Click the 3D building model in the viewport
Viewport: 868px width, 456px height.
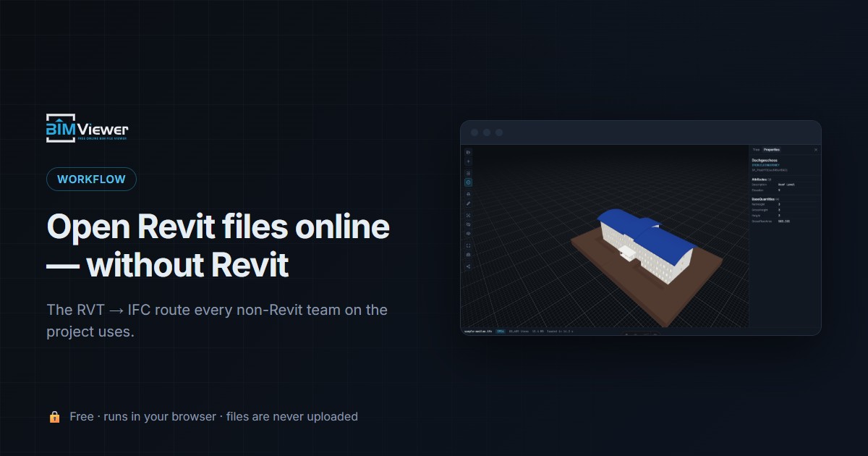pos(646,246)
